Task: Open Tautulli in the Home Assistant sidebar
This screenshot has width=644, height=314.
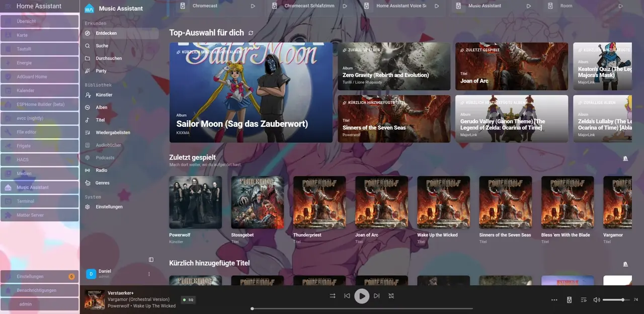Action: [40, 49]
